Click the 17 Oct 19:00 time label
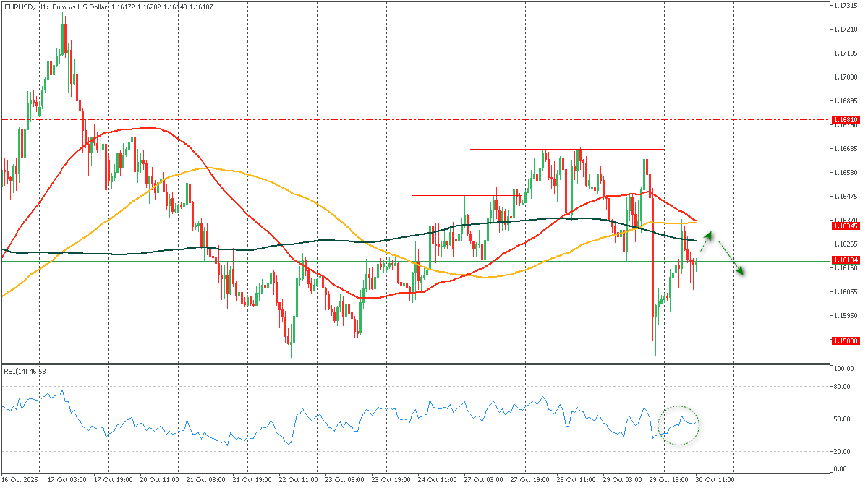 (114, 479)
